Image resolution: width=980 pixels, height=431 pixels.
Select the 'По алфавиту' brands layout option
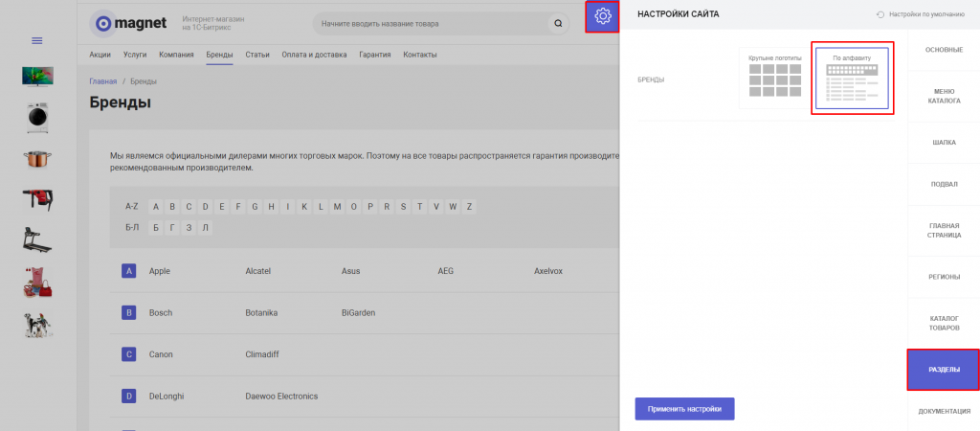[852, 79]
